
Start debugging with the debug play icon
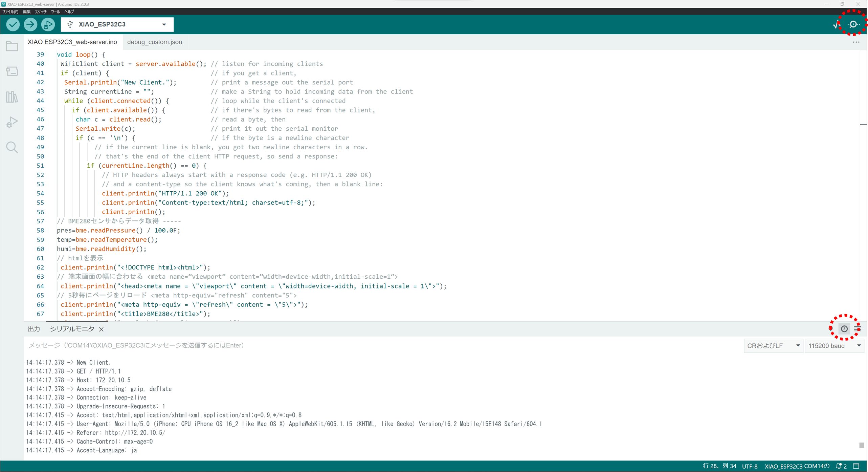pos(48,24)
